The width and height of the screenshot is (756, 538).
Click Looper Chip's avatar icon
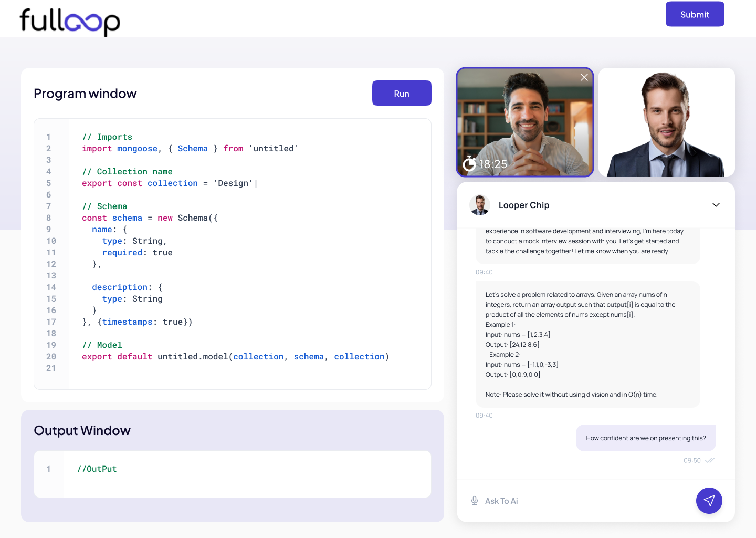coord(480,205)
